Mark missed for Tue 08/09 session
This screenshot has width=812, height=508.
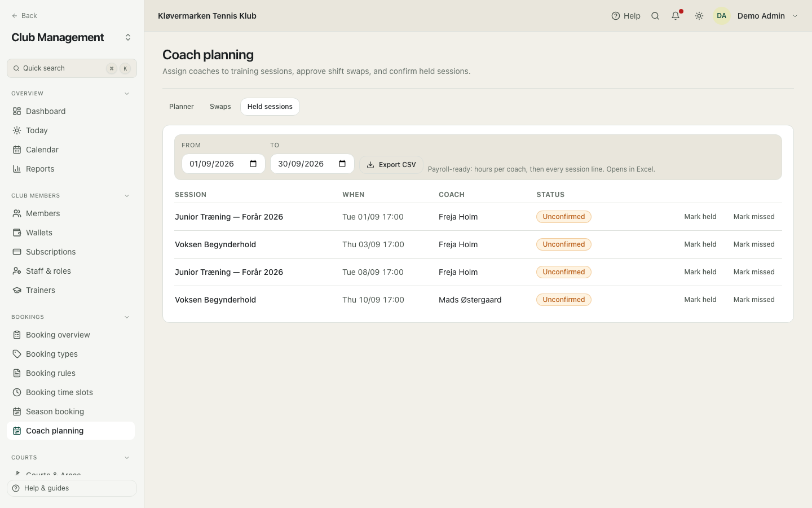coord(754,272)
